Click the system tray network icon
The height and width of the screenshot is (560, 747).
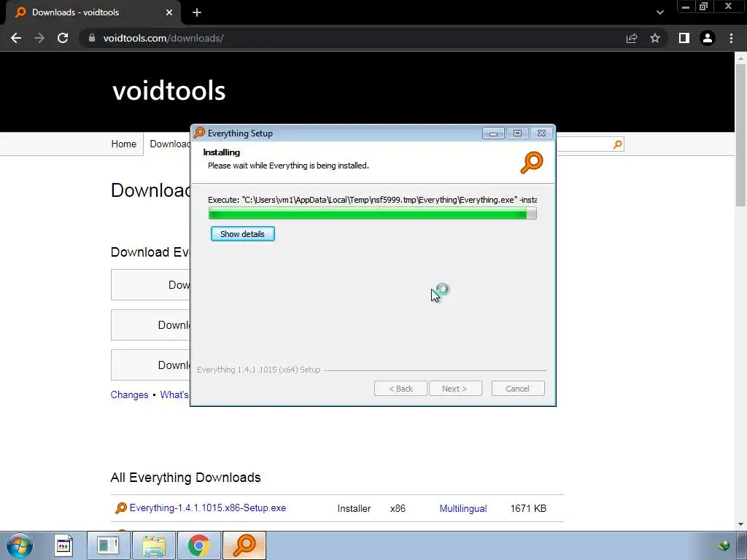point(724,545)
